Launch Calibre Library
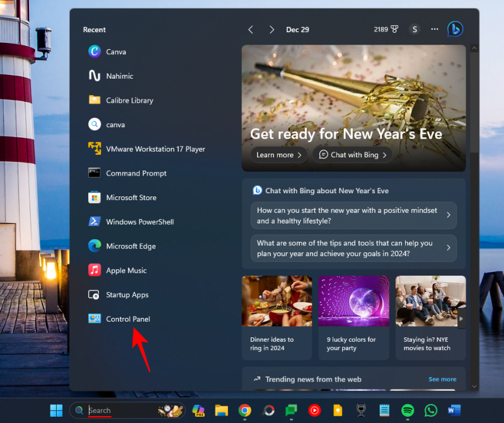The height and width of the screenshot is (423, 504). (x=129, y=100)
